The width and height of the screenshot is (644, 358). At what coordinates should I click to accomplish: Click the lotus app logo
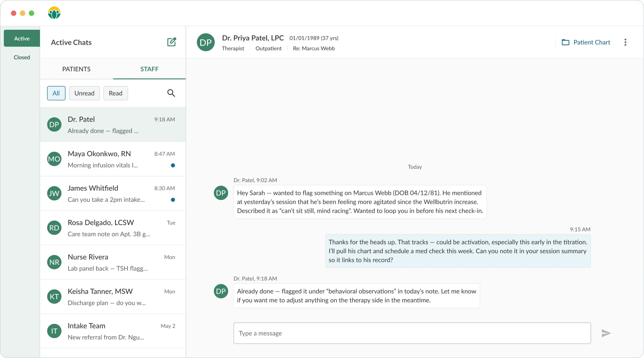tap(54, 13)
